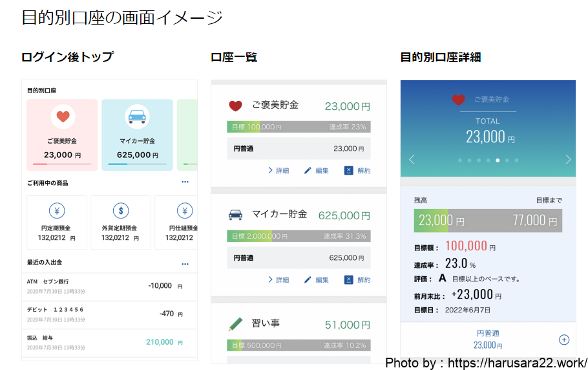This screenshot has width=588, height=370.
Task: Click 編集 link under ご褒美貯金
Action: [317, 171]
